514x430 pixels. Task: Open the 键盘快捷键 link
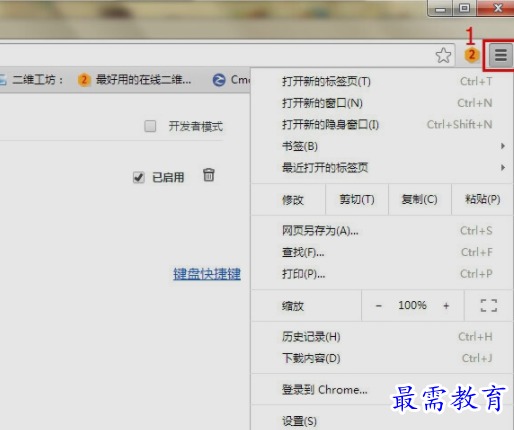tap(207, 274)
